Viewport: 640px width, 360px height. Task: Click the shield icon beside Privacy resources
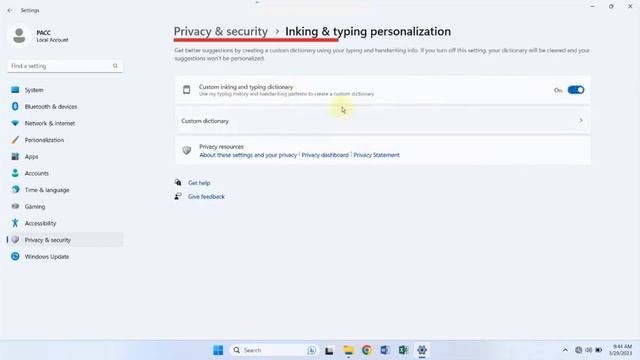coord(187,151)
